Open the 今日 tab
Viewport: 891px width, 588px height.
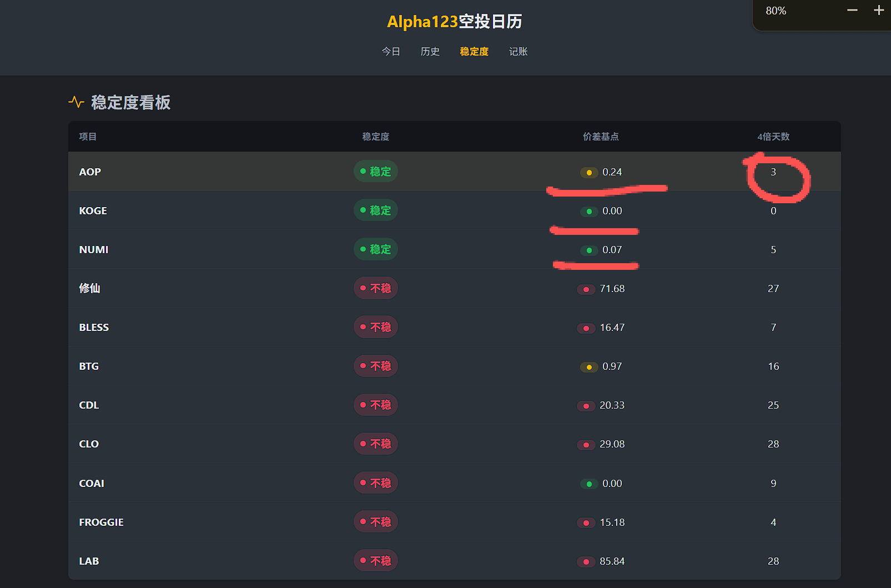point(391,52)
